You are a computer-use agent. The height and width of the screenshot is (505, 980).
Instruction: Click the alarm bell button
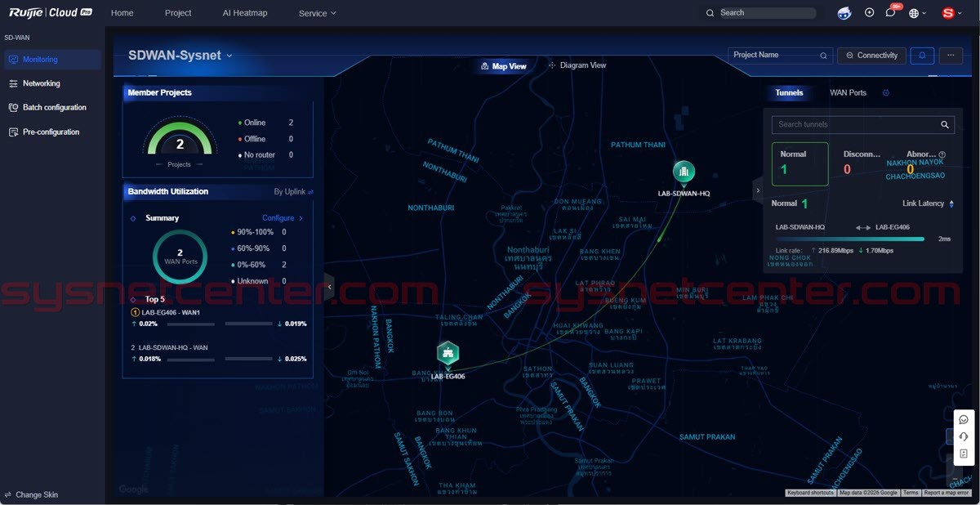click(x=922, y=56)
